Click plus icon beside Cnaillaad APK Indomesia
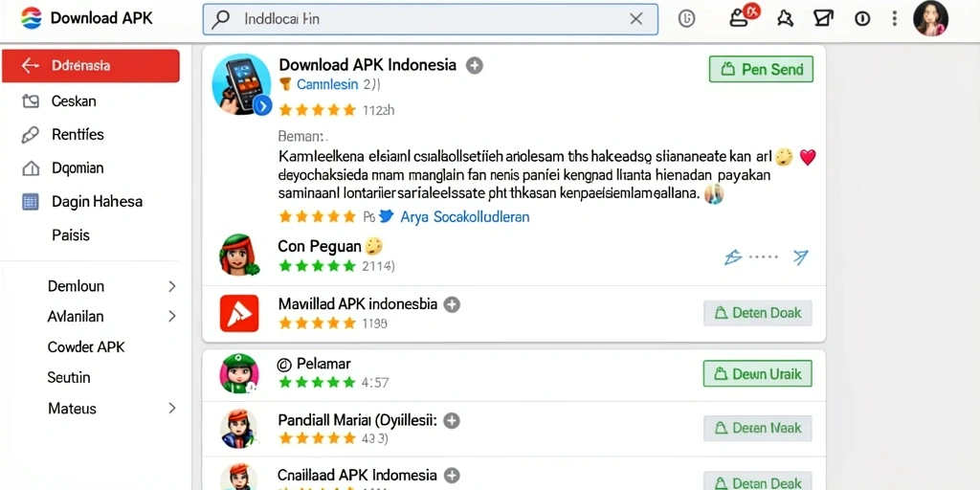This screenshot has height=490, width=980. (452, 475)
